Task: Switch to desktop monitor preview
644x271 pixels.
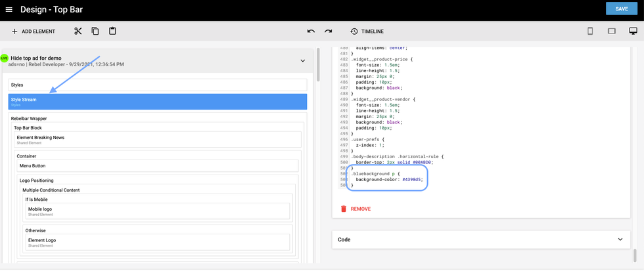Action: coord(633,31)
